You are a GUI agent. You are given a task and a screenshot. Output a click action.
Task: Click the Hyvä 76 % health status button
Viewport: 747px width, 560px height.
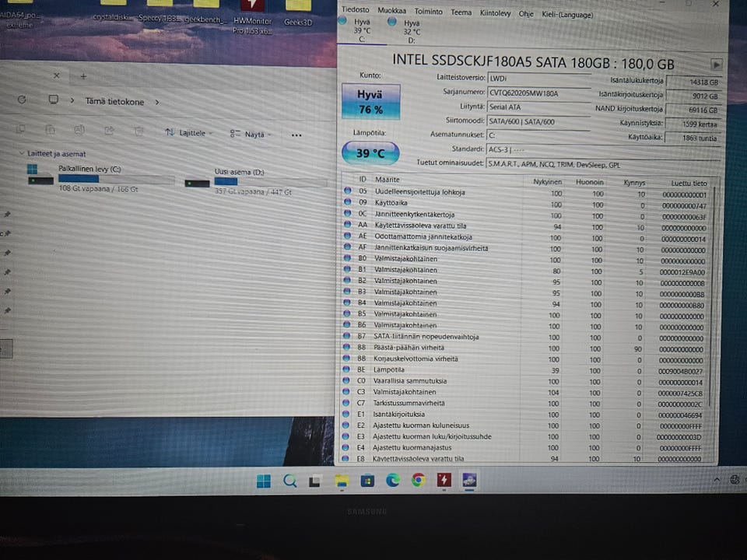(370, 101)
